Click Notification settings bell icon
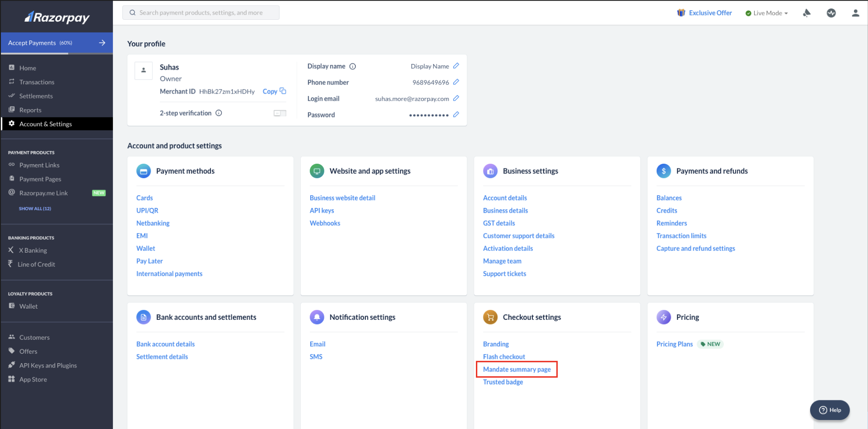This screenshot has height=429, width=868. pos(317,318)
